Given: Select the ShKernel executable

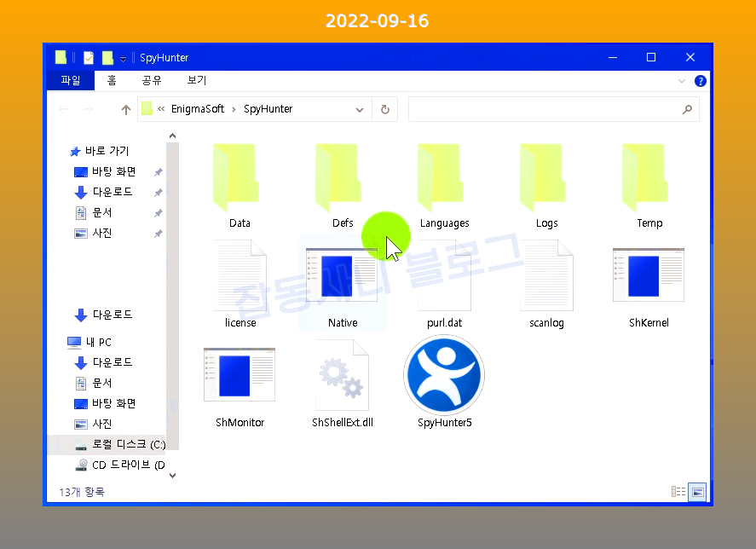Looking at the screenshot, I should 649,285.
